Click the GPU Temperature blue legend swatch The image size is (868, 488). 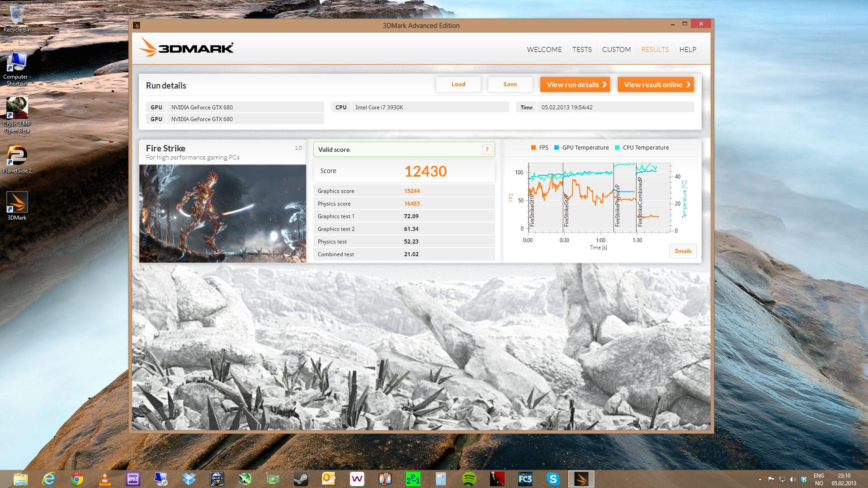557,148
